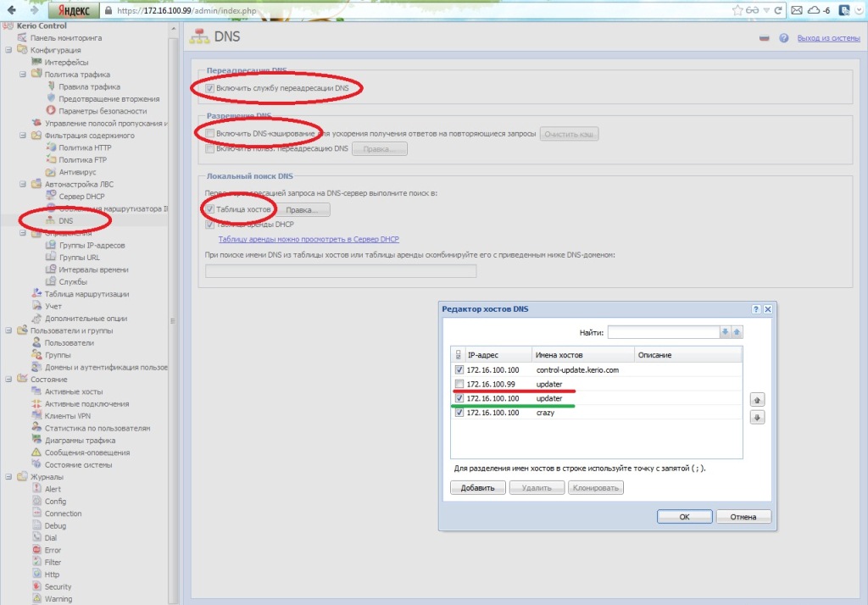Collapse the Конфигурация tree node
868x605 pixels.
coord(8,50)
